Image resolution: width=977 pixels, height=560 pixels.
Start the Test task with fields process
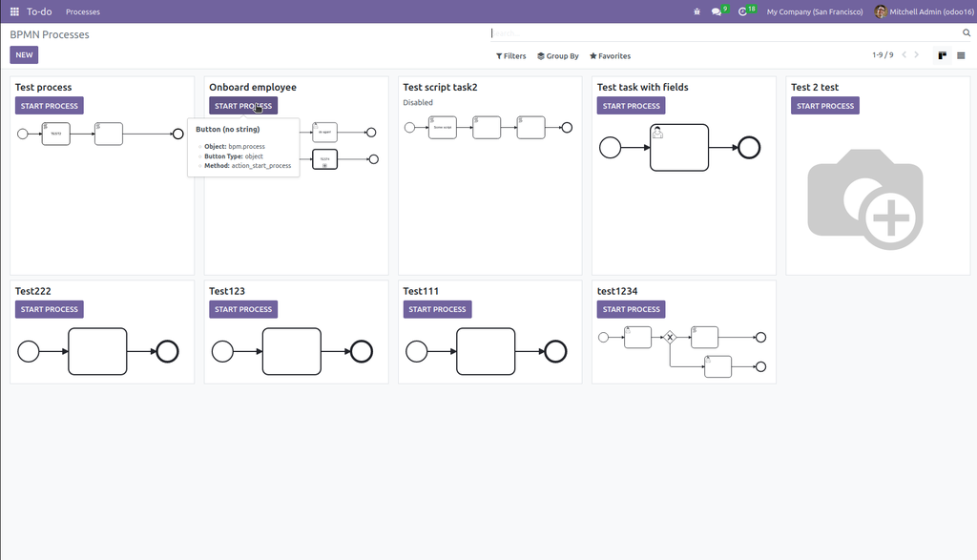coord(632,106)
